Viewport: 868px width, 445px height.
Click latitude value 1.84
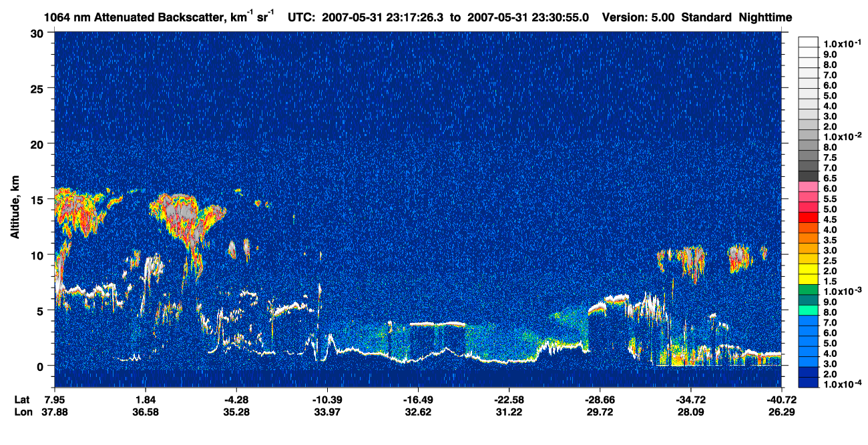(146, 400)
